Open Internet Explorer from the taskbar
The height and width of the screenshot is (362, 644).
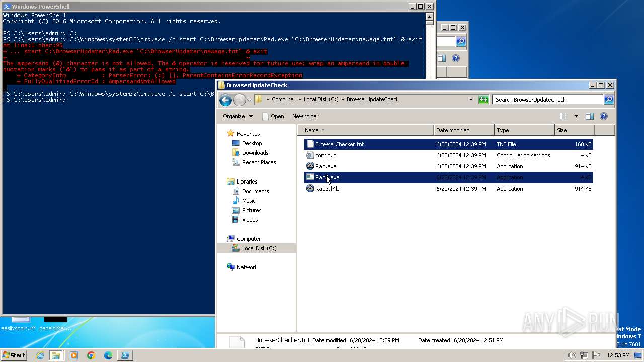40,355
